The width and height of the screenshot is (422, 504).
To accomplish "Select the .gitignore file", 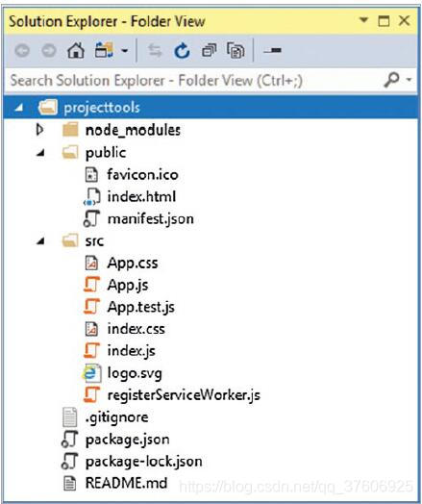I will [x=117, y=417].
